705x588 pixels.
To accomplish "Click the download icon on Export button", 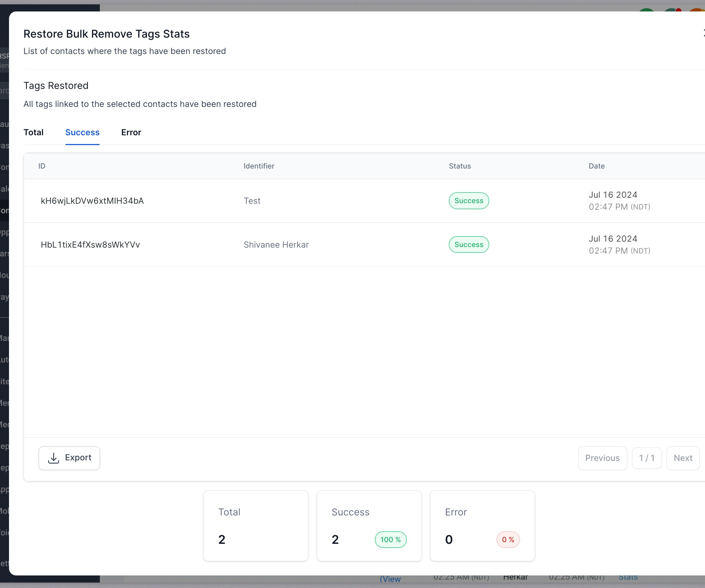I will [x=54, y=458].
